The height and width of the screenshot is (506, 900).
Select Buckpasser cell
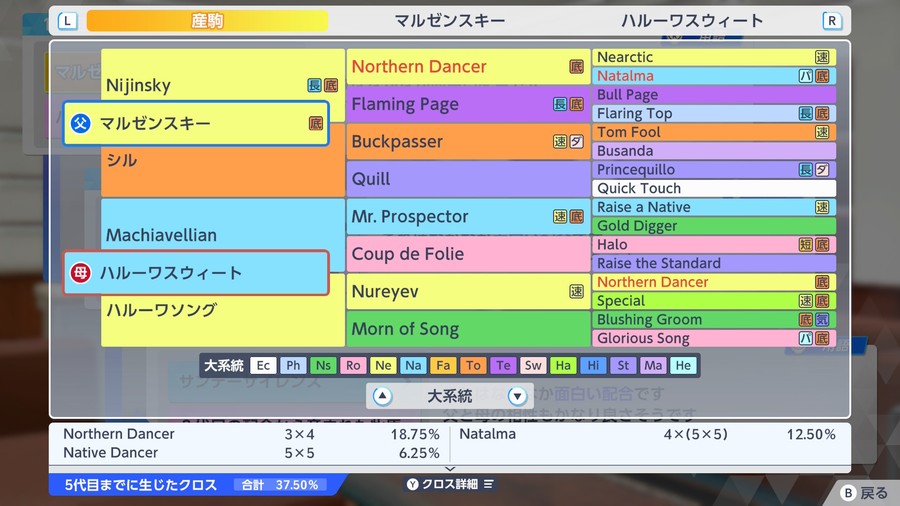[468, 142]
